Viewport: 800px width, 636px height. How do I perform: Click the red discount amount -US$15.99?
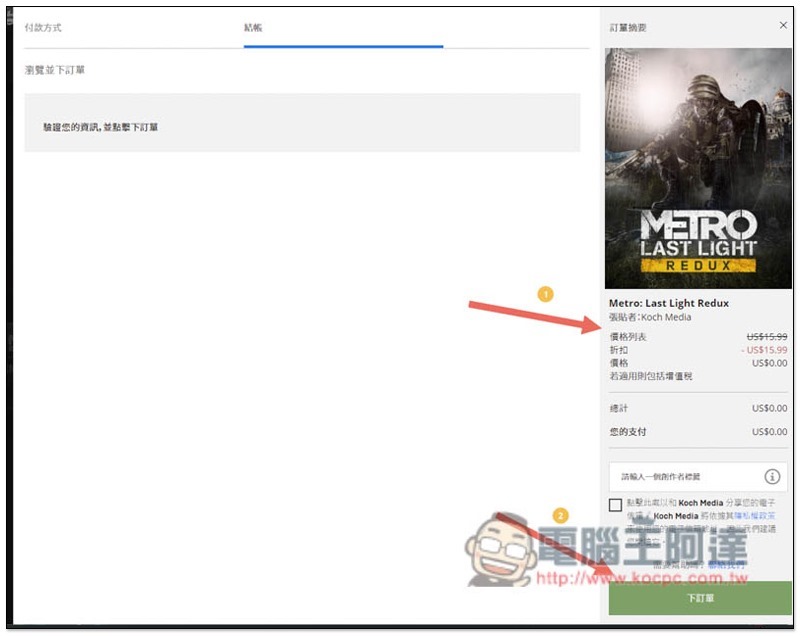tap(764, 350)
